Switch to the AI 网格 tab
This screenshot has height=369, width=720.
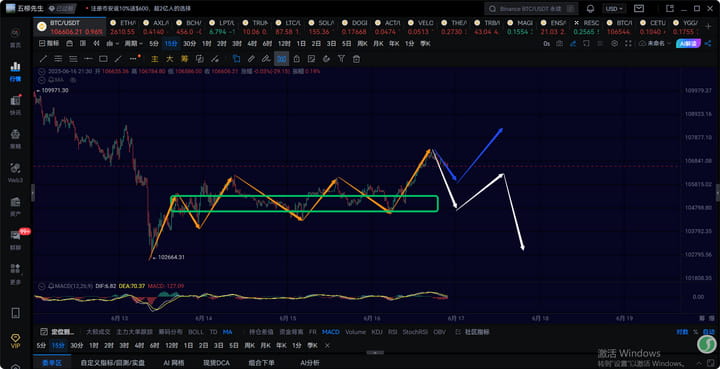point(174,363)
